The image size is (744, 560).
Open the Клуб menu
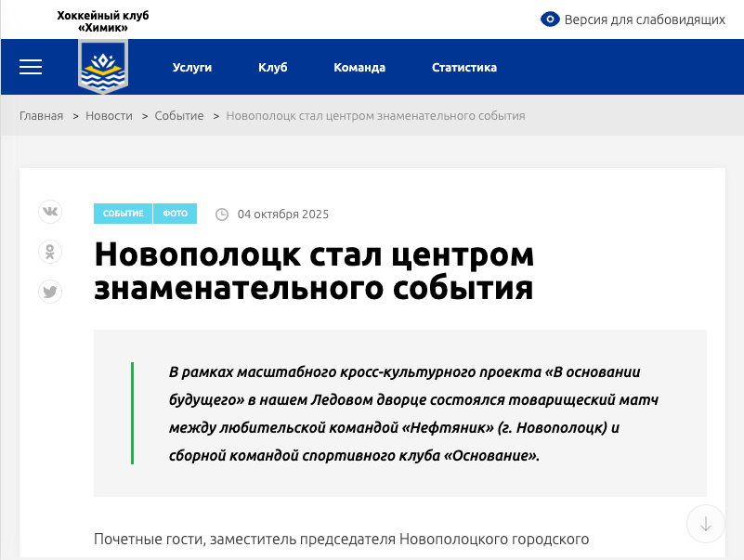click(x=273, y=68)
